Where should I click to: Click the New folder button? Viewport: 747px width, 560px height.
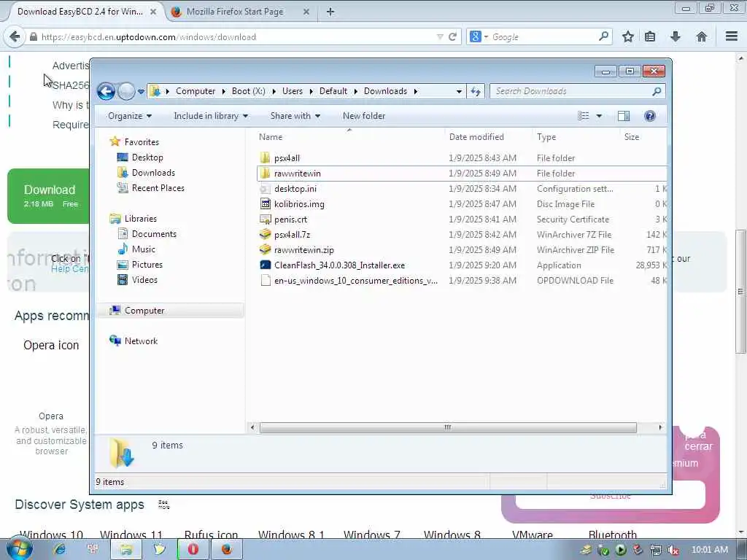[x=364, y=116]
